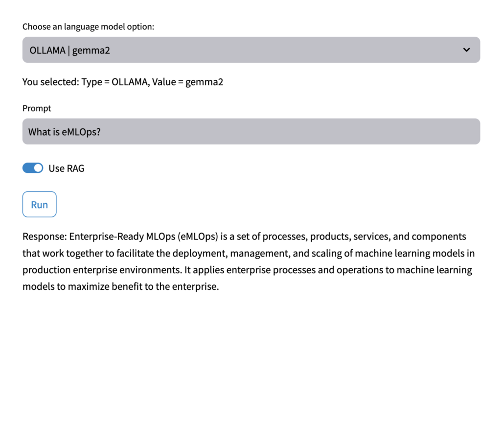Toggle the Use RAG switch off

pos(33,168)
